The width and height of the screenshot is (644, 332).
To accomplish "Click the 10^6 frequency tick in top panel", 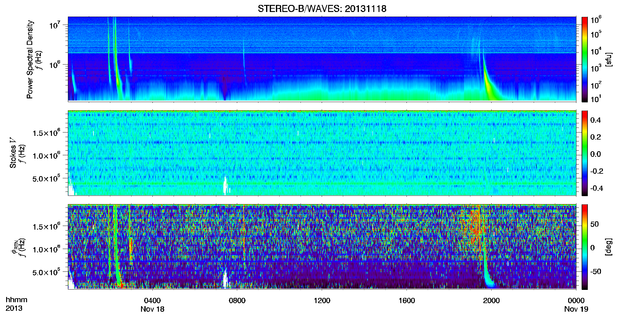I will click(x=55, y=65).
